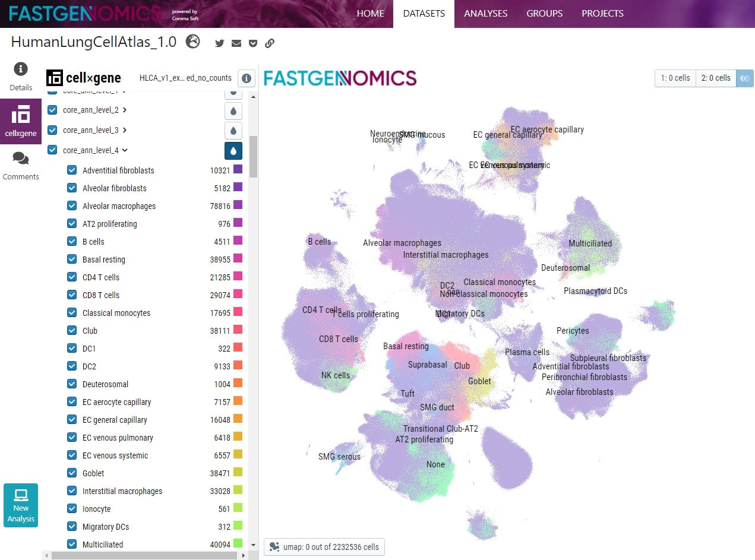Uncheck the core_ann_level_3 checkbox
Image resolution: width=755 pixels, height=560 pixels.
pyautogui.click(x=52, y=130)
